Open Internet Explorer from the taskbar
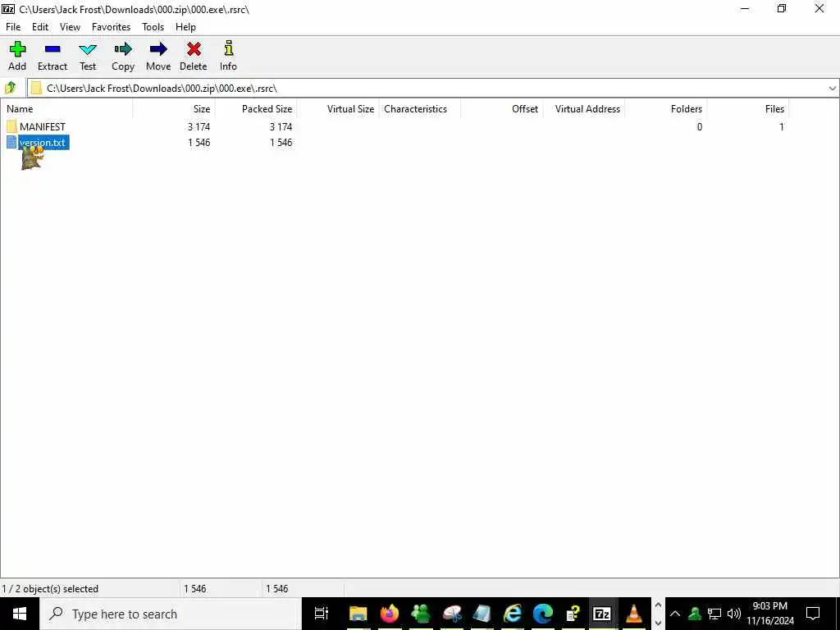Image resolution: width=840 pixels, height=630 pixels. [513, 614]
